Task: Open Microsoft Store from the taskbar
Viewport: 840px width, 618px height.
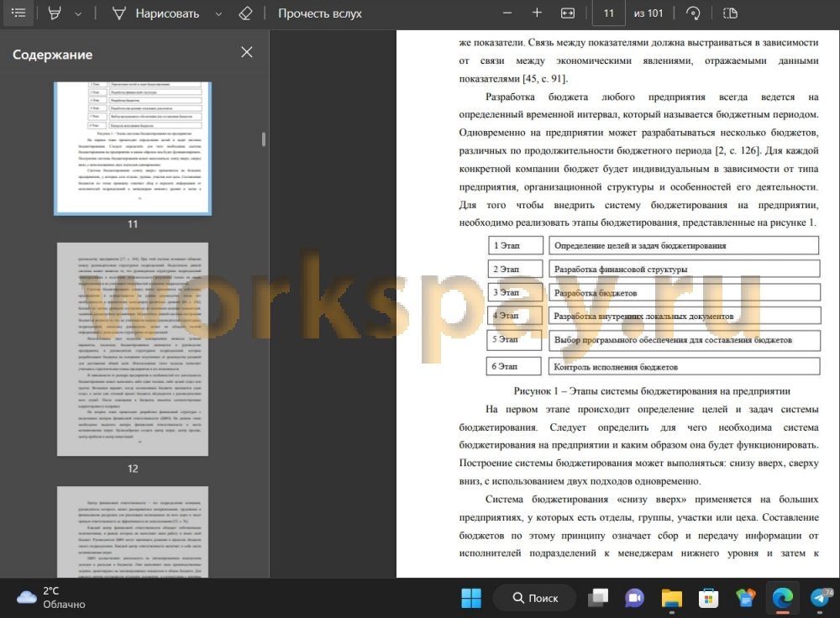Action: (708, 598)
